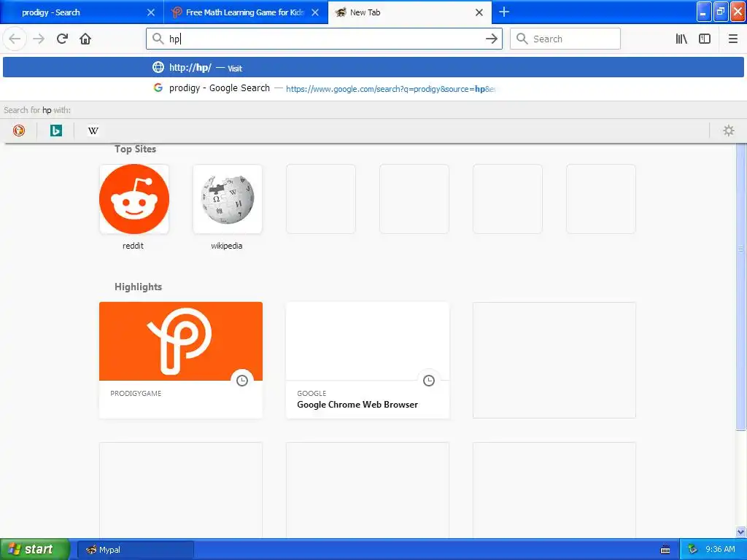Screen dimensions: 747x560
Task: Go back using the back arrow
Action: coord(15,39)
